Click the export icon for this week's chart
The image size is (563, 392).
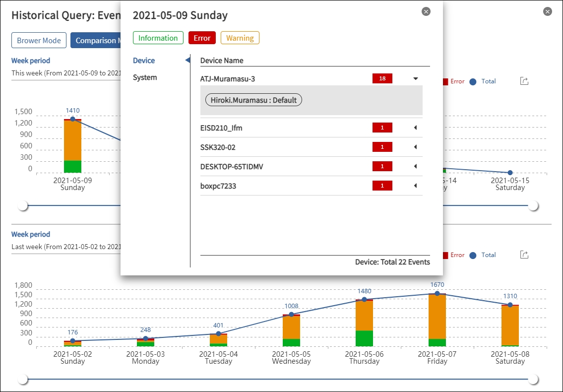(x=524, y=81)
